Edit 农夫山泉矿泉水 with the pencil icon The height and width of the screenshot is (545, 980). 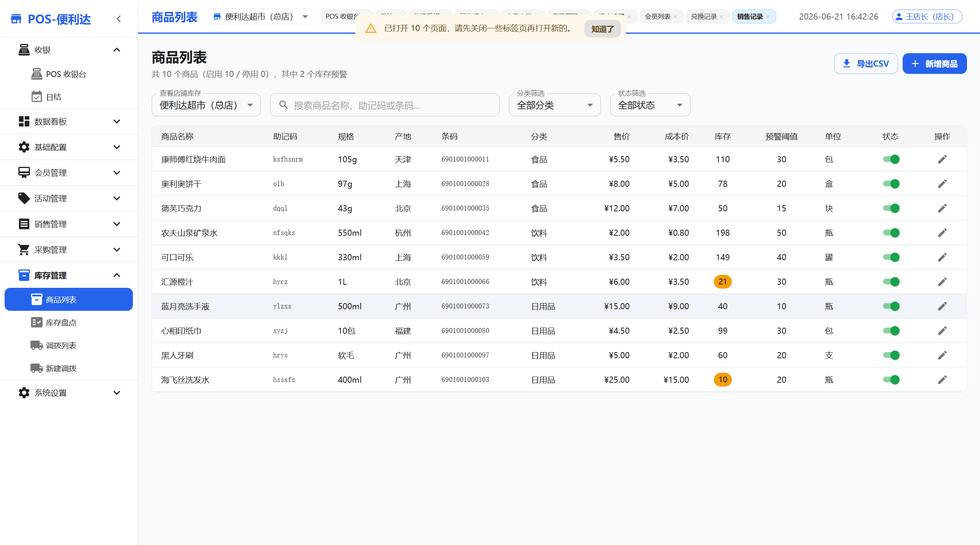[942, 233]
